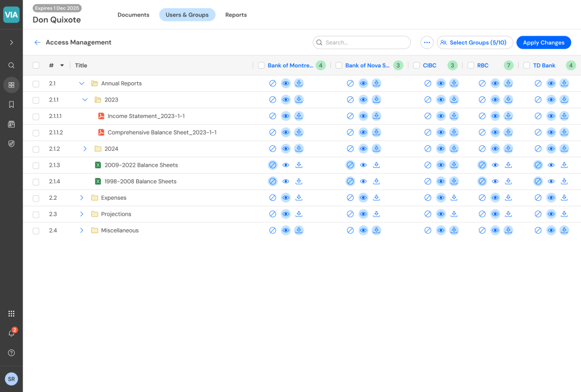Image resolution: width=581 pixels, height=392 pixels.
Task: Check the Bank of Nova Scotia column checkbox
Action: [339, 66]
